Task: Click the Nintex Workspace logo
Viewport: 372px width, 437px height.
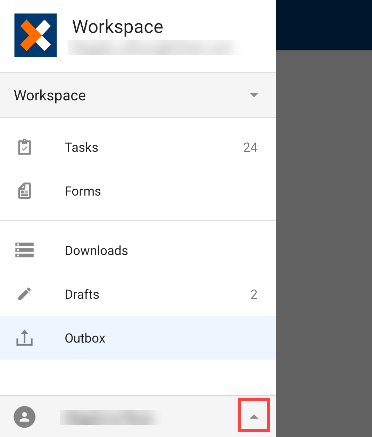Action: pos(35,35)
